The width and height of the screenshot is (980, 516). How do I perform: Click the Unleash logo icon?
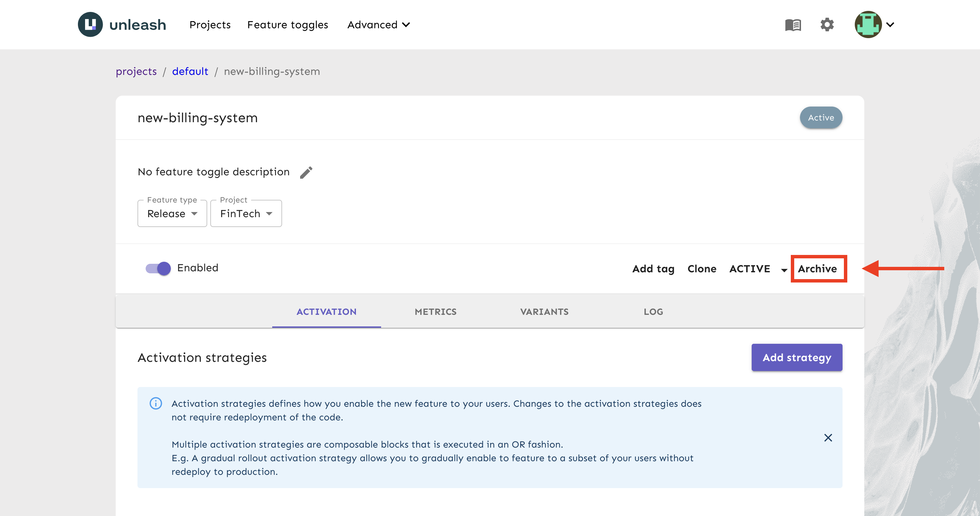90,25
